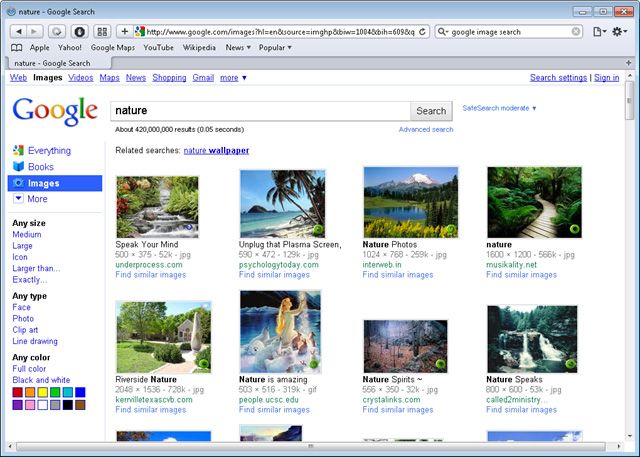
Task: Open toolbar search engine dropdown magnifier
Action: (x=442, y=31)
